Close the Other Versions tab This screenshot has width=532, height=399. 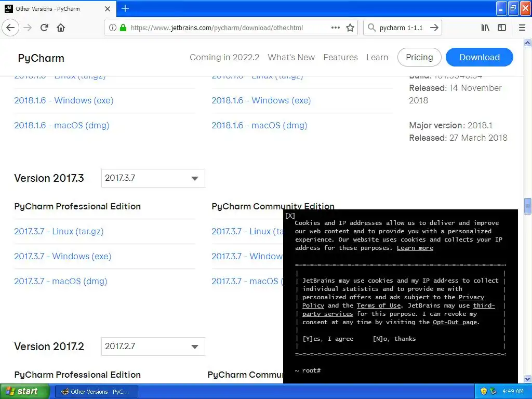[108, 9]
